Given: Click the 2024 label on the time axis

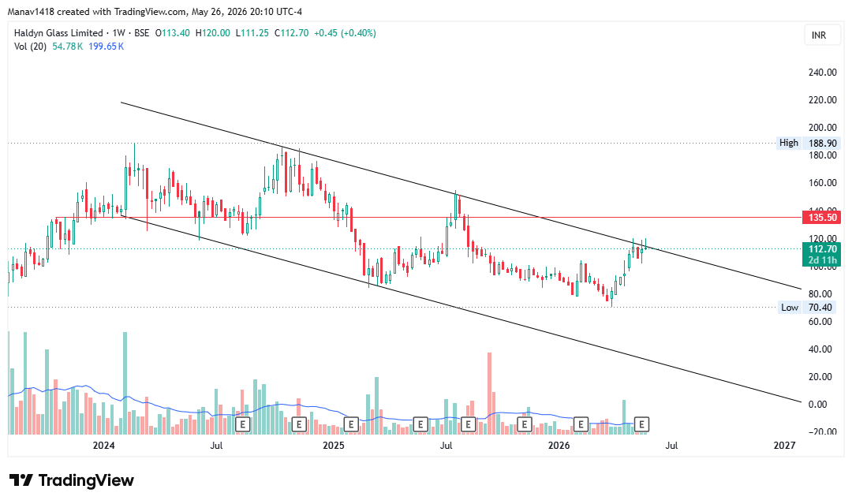Looking at the screenshot, I should point(104,446).
